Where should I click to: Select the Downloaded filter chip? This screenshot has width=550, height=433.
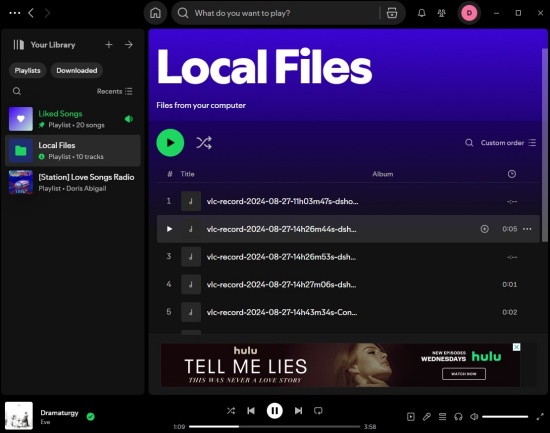click(77, 71)
